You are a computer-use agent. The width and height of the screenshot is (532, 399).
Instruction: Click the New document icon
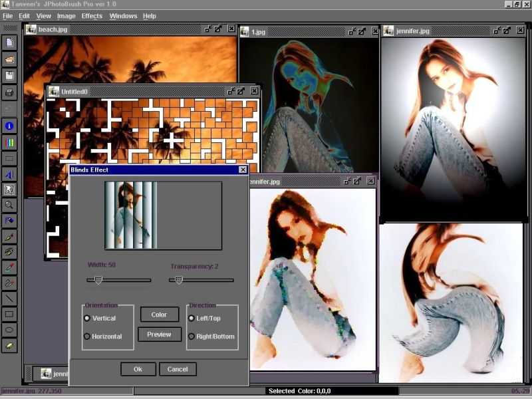pos(9,43)
